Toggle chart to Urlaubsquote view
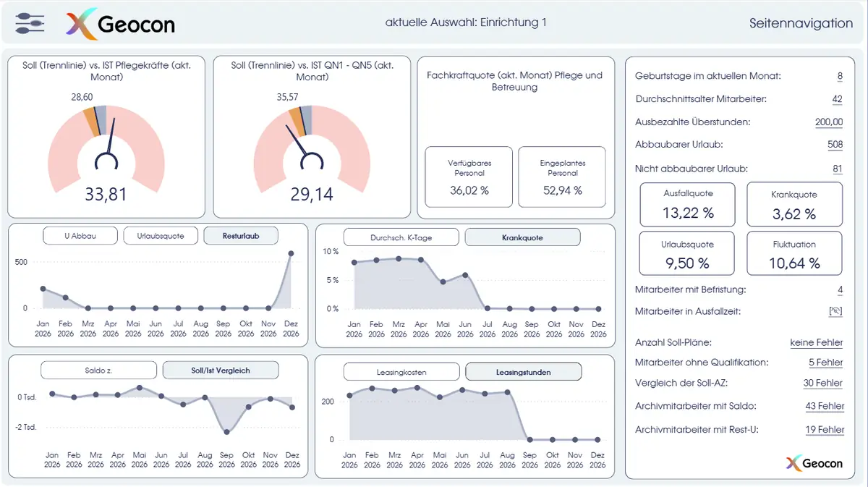 (x=160, y=236)
